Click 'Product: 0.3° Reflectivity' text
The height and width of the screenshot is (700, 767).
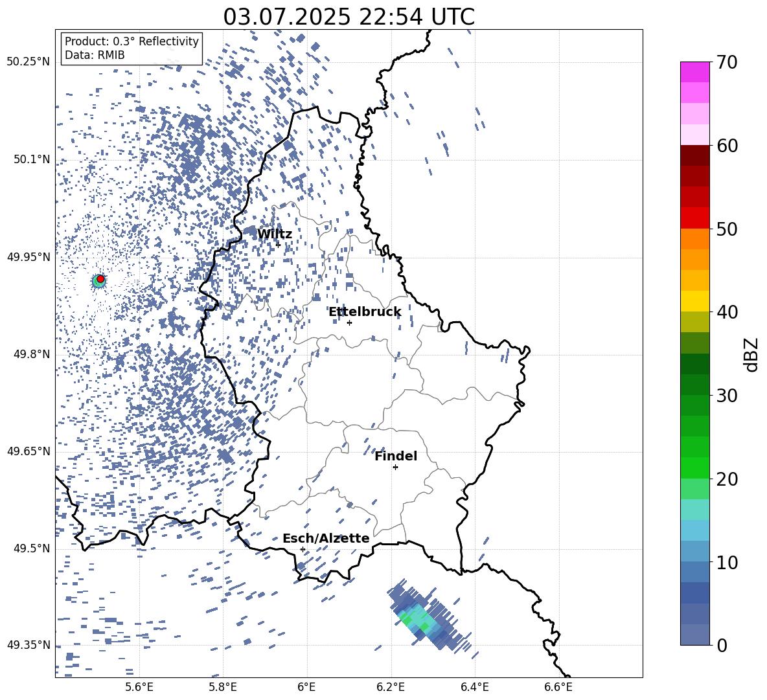pos(132,41)
